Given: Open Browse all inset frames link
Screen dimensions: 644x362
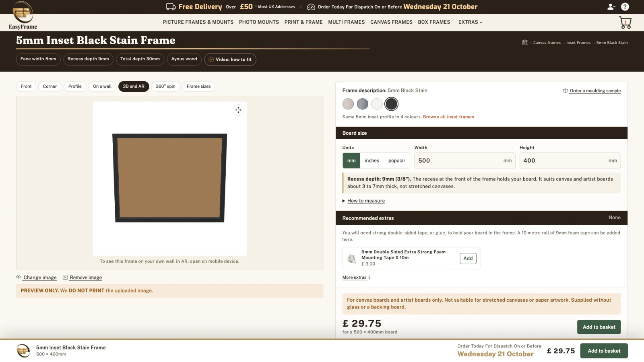Looking at the screenshot, I should point(448,117).
